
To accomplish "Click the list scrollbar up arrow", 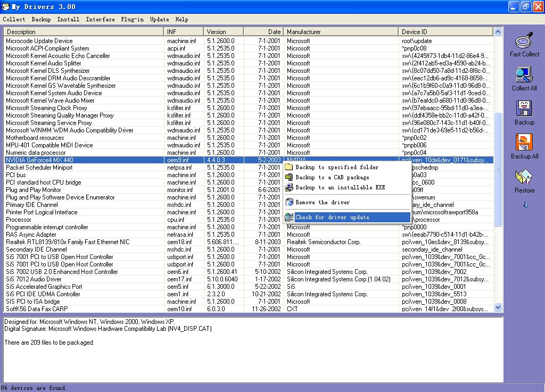I will tap(498, 31).
